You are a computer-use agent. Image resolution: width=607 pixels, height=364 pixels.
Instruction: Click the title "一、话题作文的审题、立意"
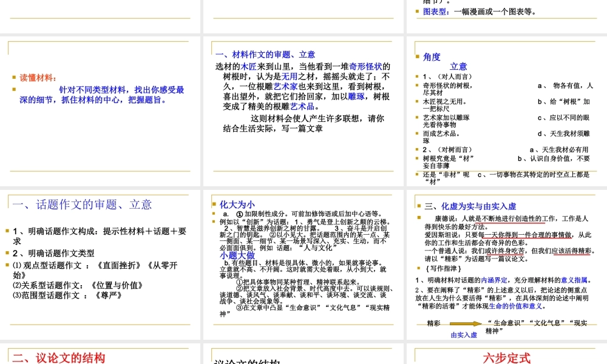tap(82, 204)
